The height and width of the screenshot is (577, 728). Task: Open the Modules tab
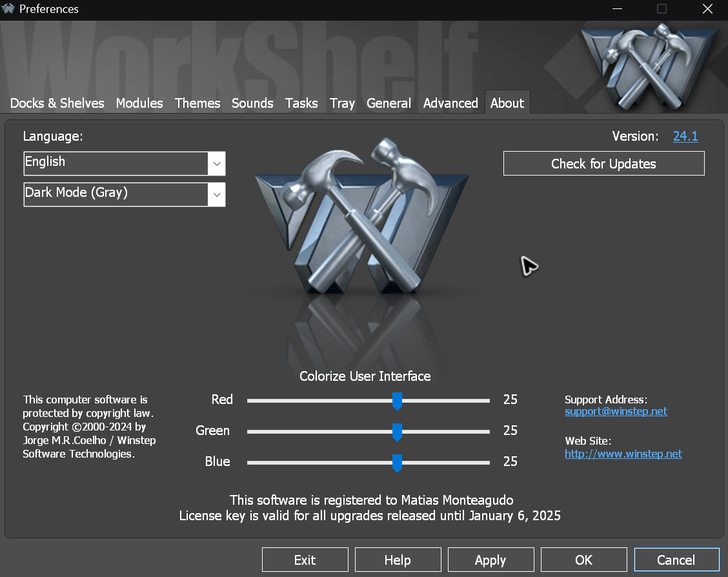[x=139, y=103]
